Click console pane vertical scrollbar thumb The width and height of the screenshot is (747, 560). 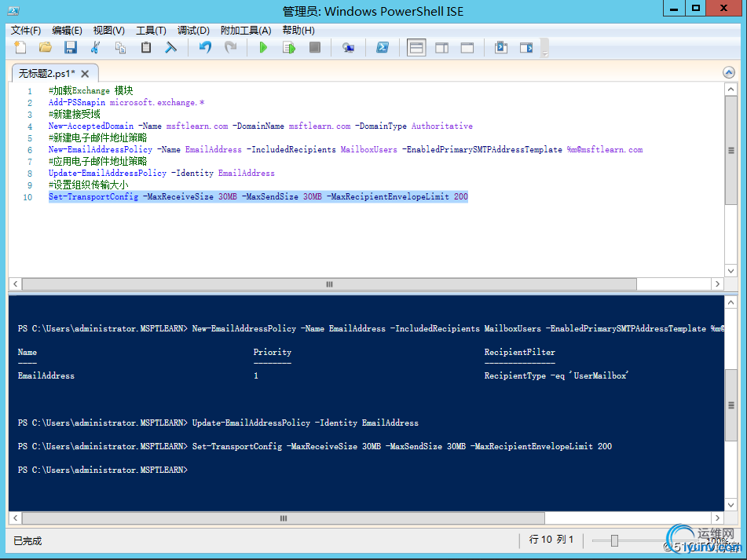731,404
